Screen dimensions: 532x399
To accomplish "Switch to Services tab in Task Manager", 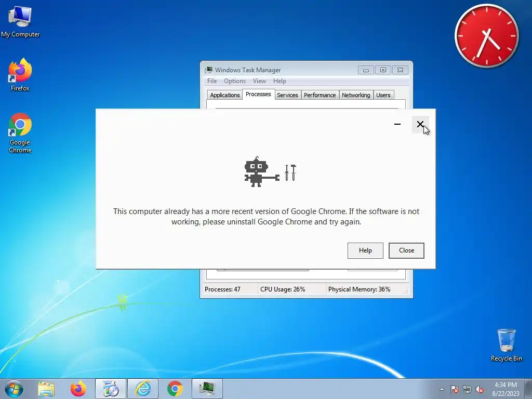I will (287, 95).
